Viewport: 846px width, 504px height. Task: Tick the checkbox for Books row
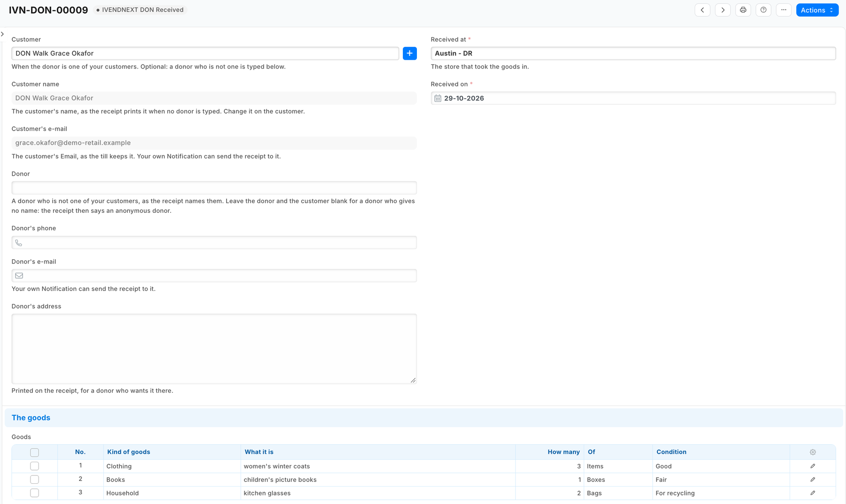tap(34, 480)
